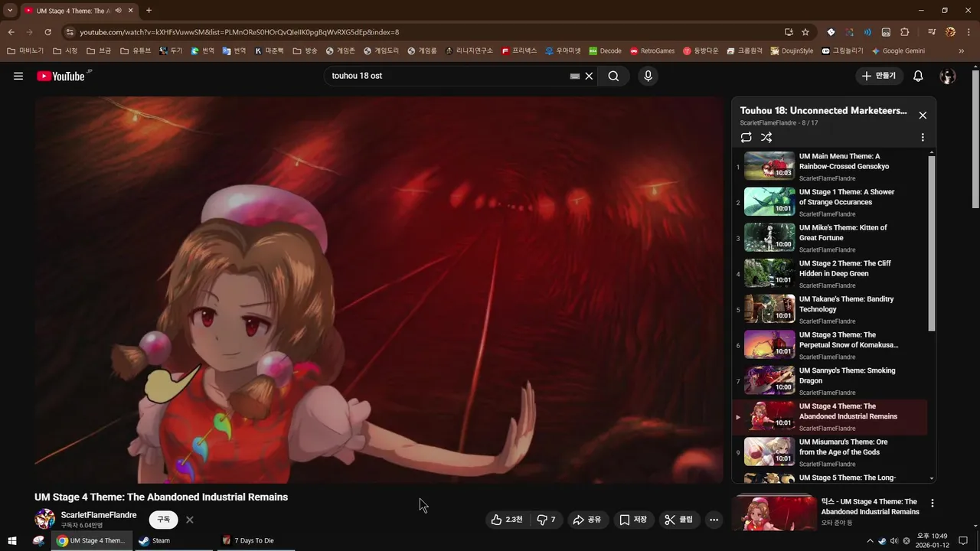Open UM Stage 2 Theme thumbnail
Viewport: 980px width, 551px height.
(769, 273)
